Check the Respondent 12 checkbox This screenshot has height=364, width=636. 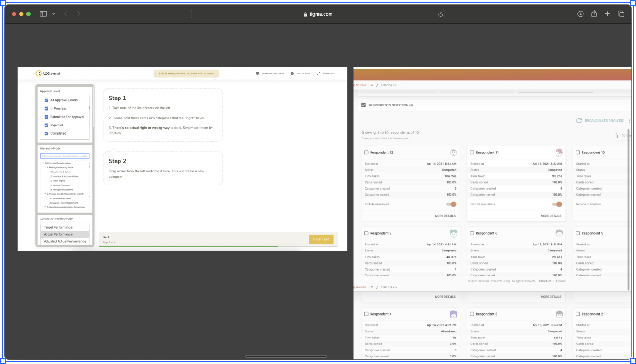(366, 152)
